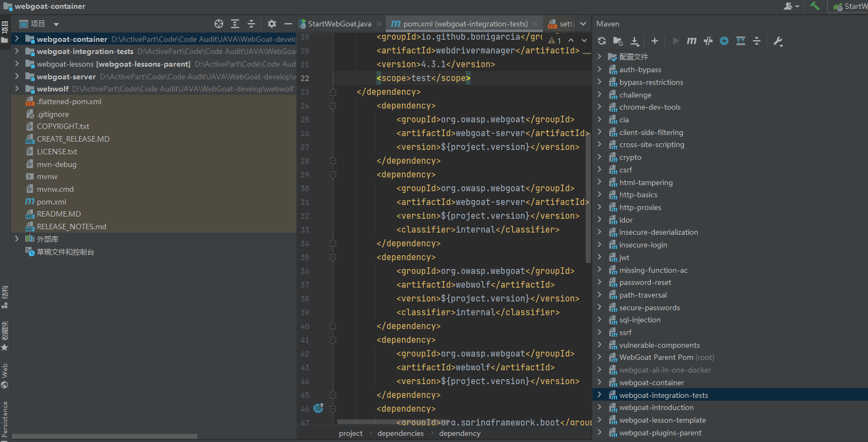Open the user account dropdown icon

click(x=791, y=6)
